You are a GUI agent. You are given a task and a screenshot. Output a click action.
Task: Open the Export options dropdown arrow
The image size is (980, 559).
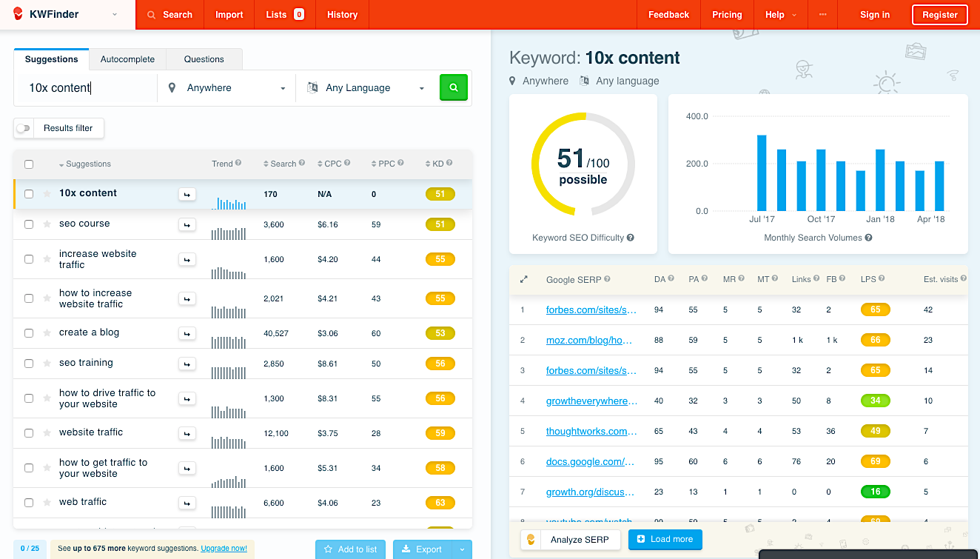tap(462, 549)
